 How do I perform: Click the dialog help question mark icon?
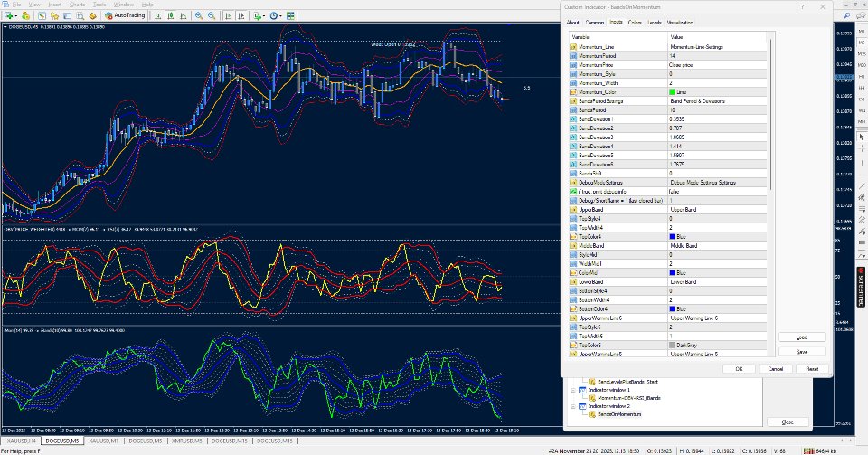(802, 7)
